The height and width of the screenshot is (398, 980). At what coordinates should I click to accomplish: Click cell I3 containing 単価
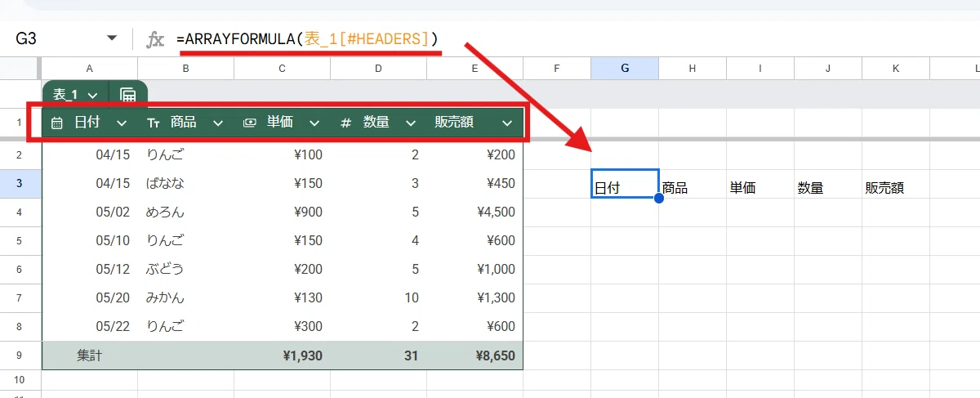[x=760, y=184]
